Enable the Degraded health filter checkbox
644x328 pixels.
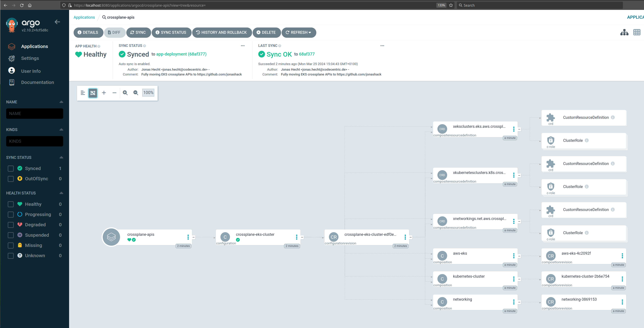[11, 225]
